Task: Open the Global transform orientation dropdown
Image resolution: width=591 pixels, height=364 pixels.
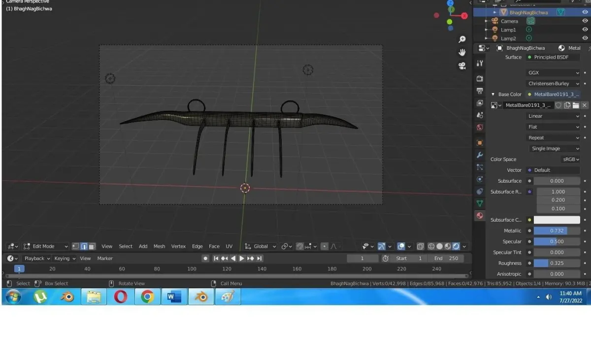Action: coord(261,246)
